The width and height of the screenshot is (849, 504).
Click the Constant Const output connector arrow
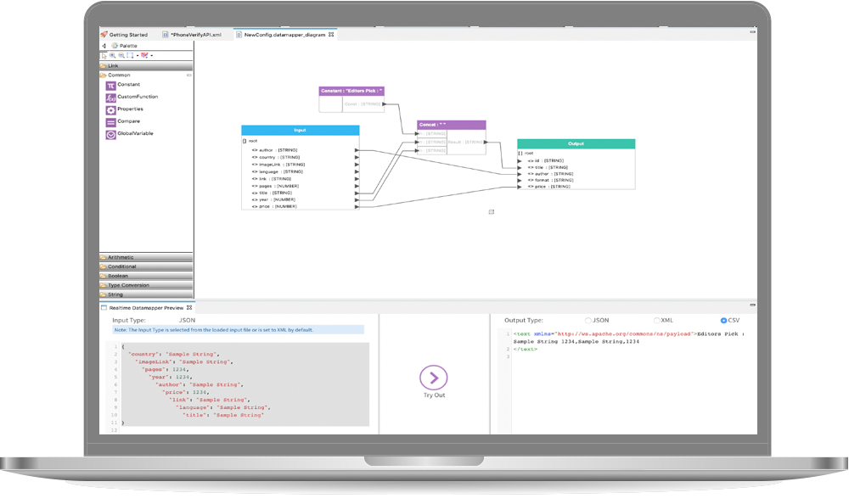pos(384,104)
